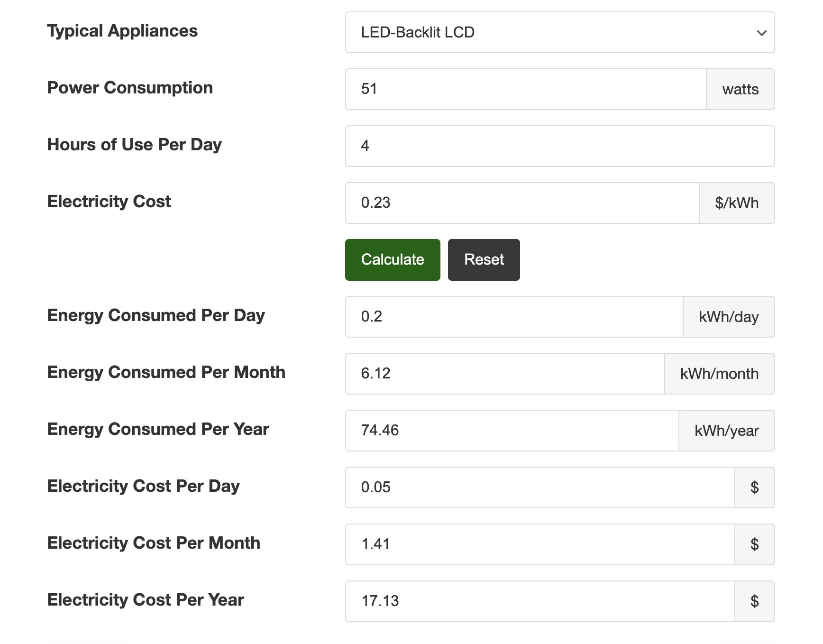Click the dollar sign beside Cost Per Day
823x644 pixels.
click(754, 488)
